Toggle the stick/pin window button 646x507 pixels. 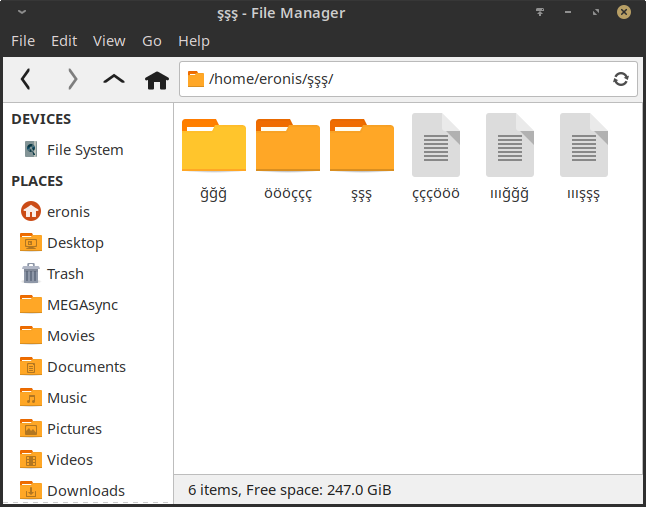point(540,12)
